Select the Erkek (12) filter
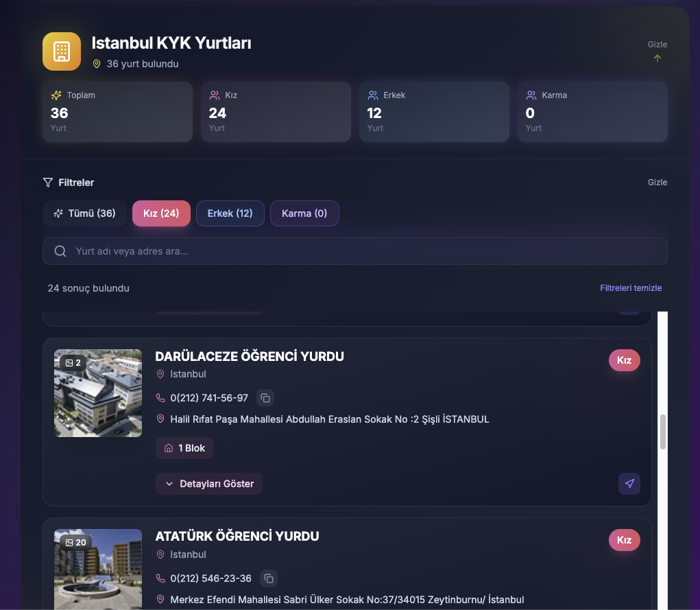Screen dimensions: 700x610 pyautogui.click(x=230, y=213)
